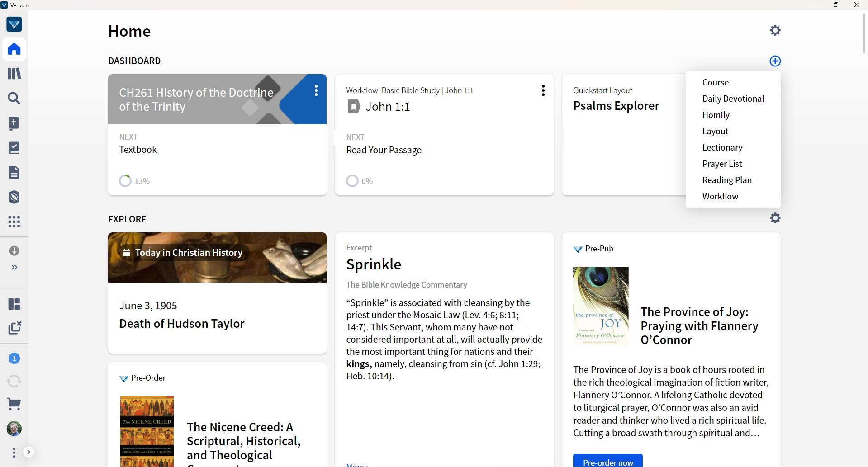Click The Province of Joy book cover
The width and height of the screenshot is (868, 467).
[601, 307]
